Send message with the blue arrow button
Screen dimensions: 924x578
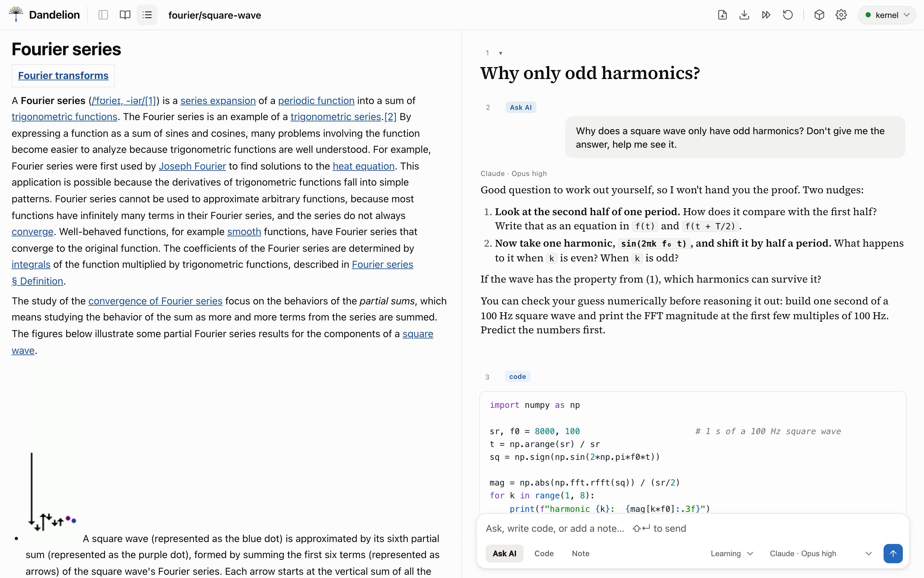(893, 553)
